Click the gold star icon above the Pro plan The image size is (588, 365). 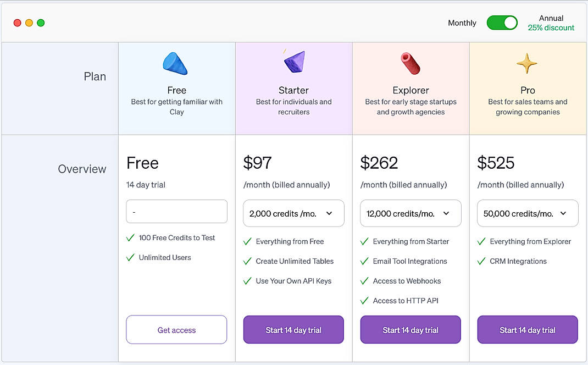[527, 62]
